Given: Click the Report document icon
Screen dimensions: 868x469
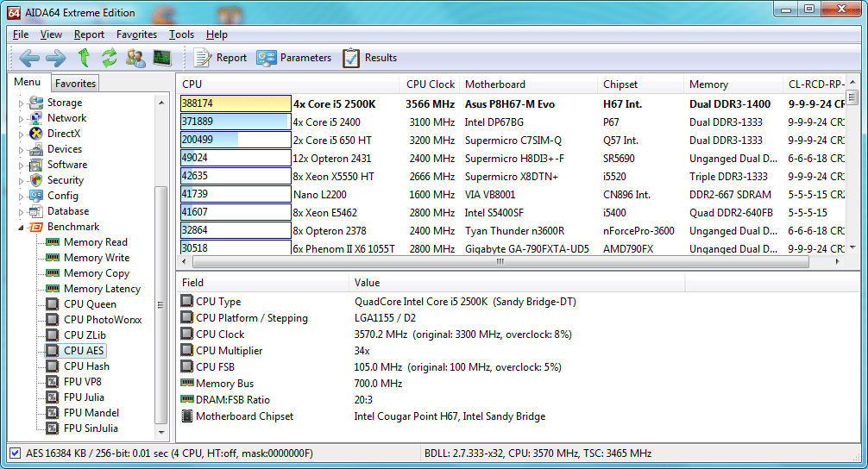Looking at the screenshot, I should point(202,58).
